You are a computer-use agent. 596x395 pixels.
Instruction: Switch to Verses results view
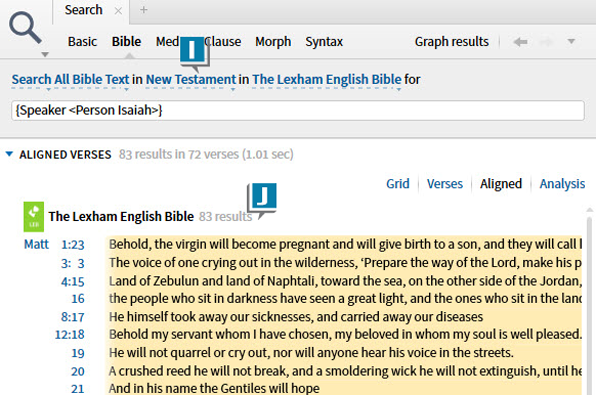click(445, 184)
